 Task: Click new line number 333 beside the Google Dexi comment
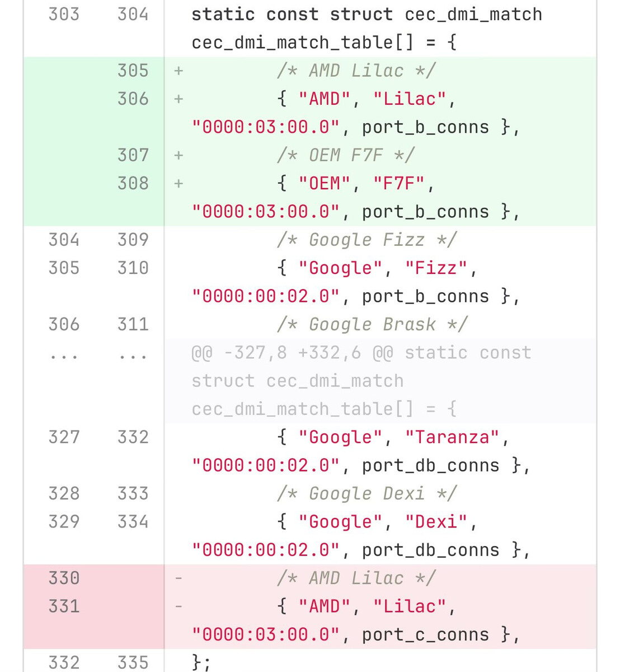point(133,494)
